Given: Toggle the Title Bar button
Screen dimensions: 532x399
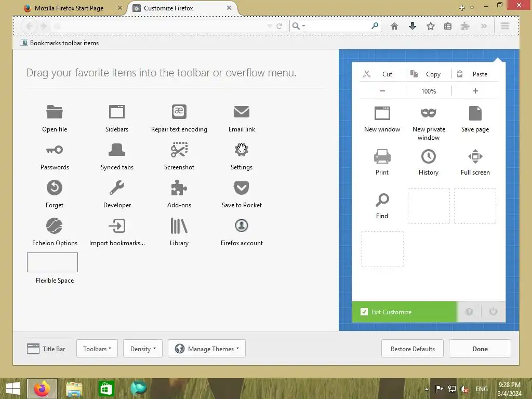Looking at the screenshot, I should (x=46, y=349).
